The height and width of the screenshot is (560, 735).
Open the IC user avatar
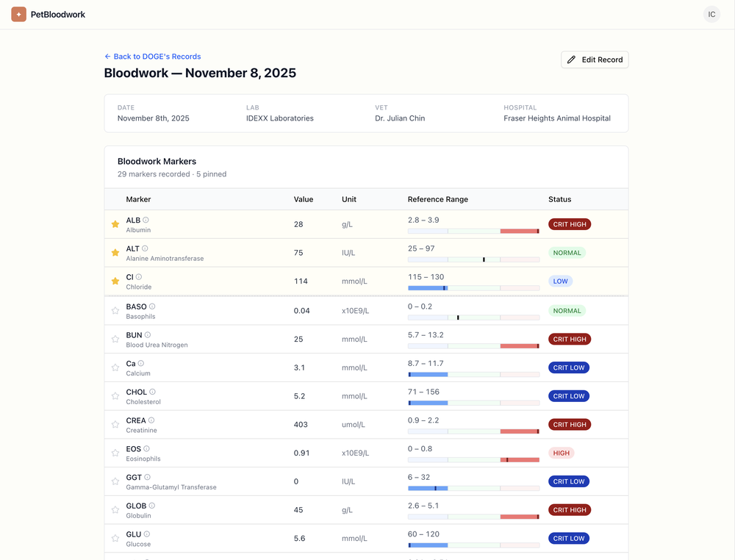tap(711, 14)
